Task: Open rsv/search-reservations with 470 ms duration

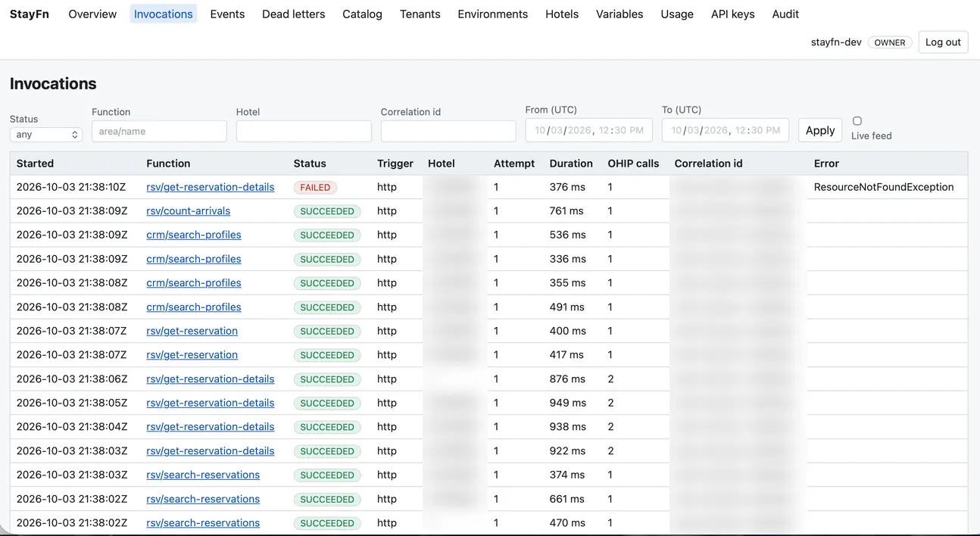Action: click(203, 522)
